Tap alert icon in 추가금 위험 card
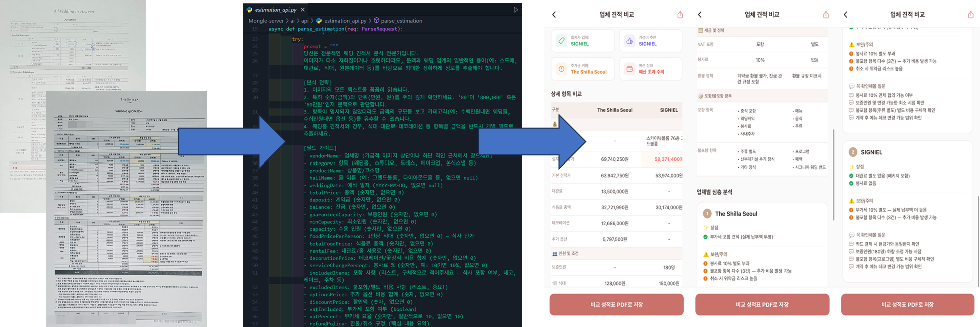 pos(562,69)
